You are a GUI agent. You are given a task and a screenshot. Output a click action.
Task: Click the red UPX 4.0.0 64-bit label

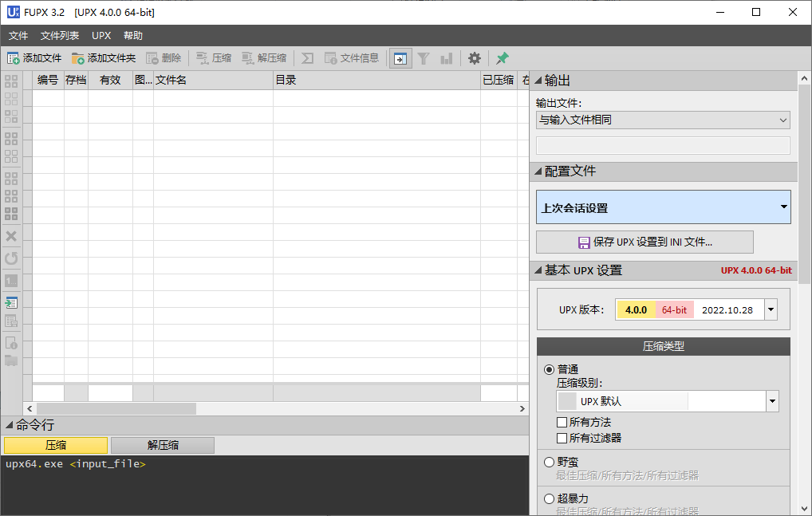(756, 270)
